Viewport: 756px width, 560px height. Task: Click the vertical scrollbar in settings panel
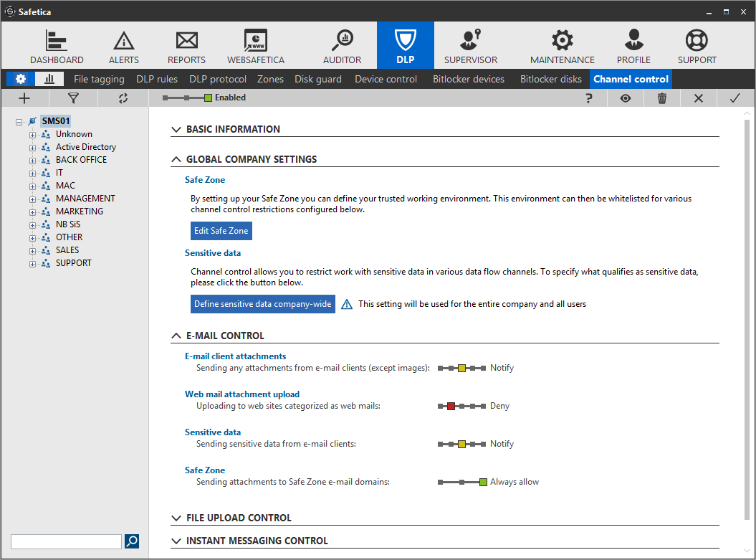click(x=747, y=318)
